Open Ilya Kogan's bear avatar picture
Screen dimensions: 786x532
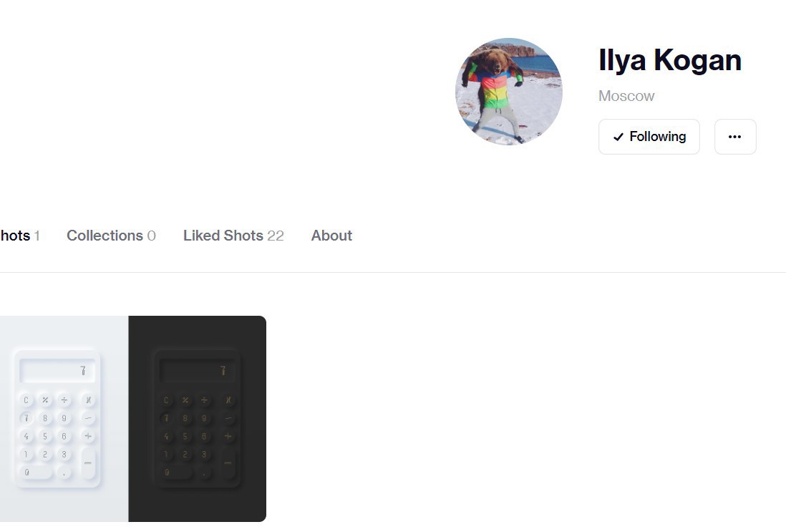tap(509, 91)
